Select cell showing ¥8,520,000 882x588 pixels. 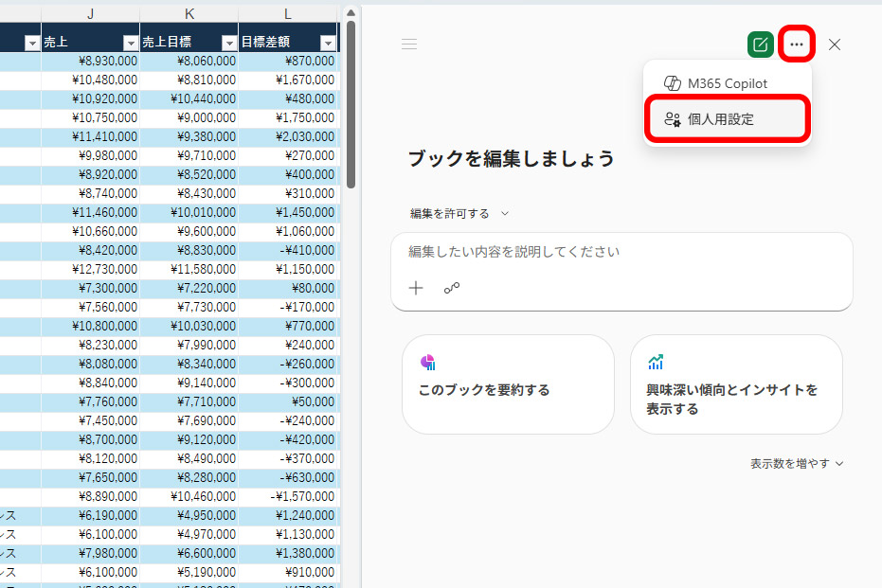pyautogui.click(x=189, y=174)
